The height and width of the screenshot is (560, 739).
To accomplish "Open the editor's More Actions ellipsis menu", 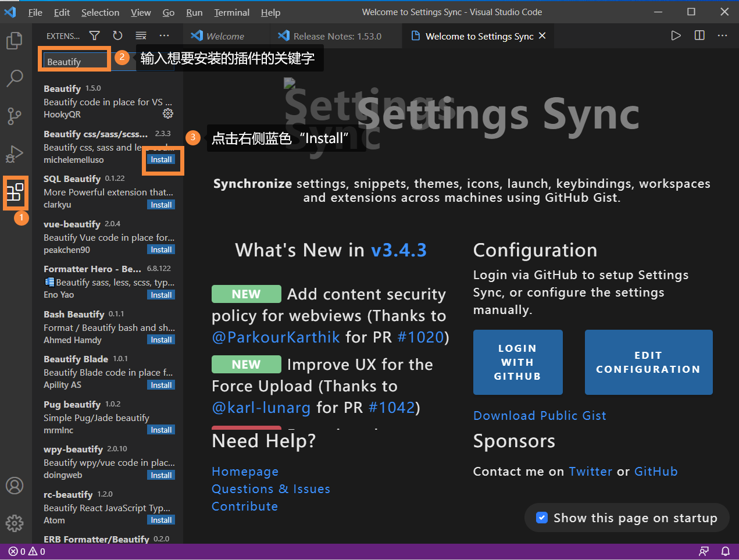I will (x=722, y=35).
